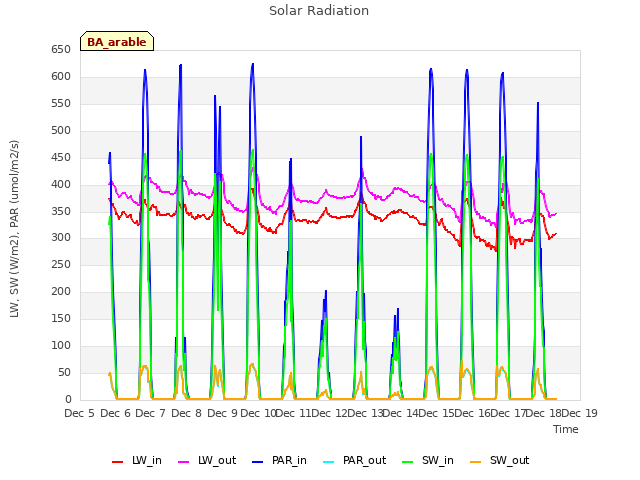The width and height of the screenshot is (640, 480).
Task: Click the red LW_in legend swatch
Action: [x=118, y=462]
